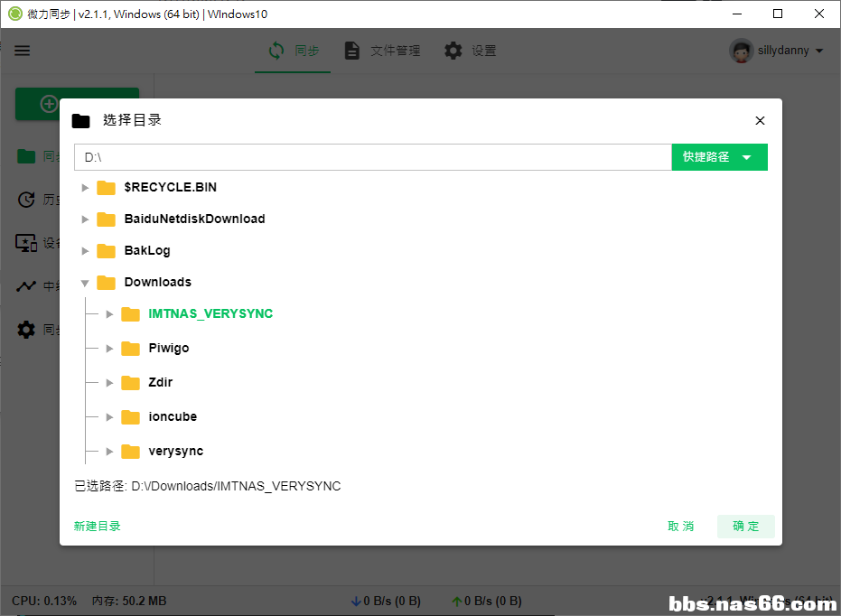Expand the verysync subfolder arrow

(109, 452)
